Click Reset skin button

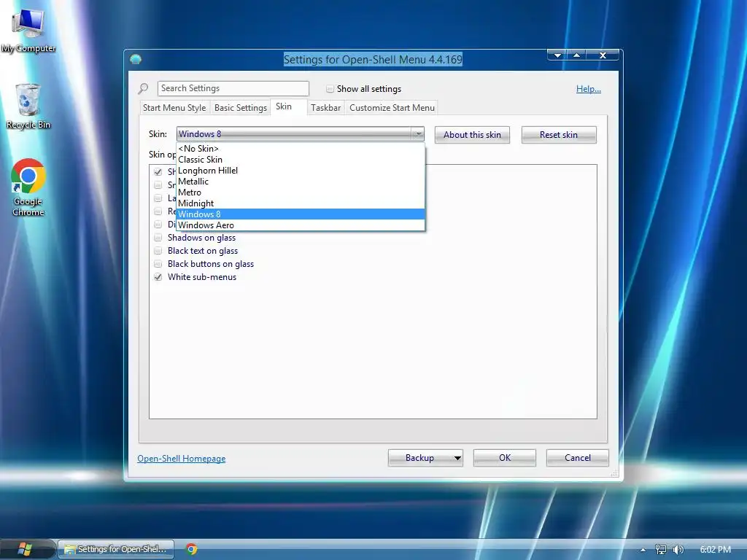click(559, 135)
